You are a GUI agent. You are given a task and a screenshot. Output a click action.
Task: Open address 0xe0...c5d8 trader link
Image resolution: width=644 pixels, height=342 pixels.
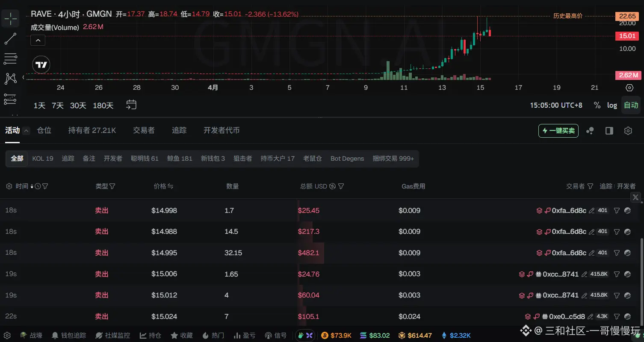pyautogui.click(x=567, y=317)
